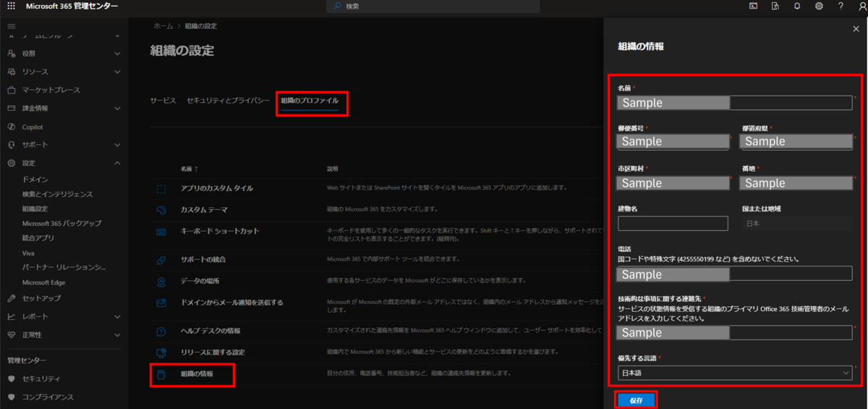
Task: Open ドメイン in settings submenu
Action: [35, 179]
